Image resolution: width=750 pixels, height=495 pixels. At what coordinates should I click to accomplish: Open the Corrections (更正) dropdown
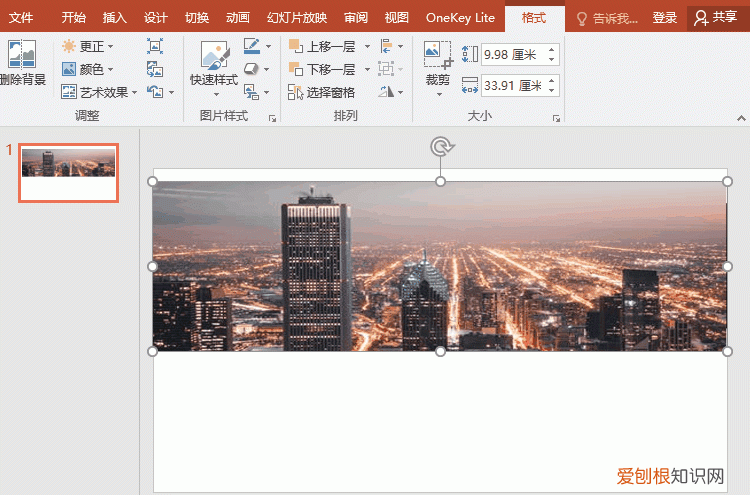coord(88,47)
